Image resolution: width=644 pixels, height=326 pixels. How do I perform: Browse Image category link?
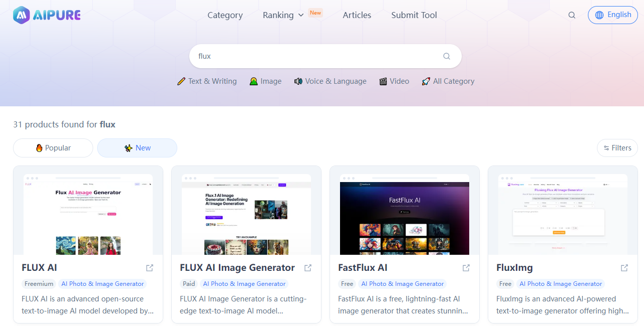[x=265, y=81]
